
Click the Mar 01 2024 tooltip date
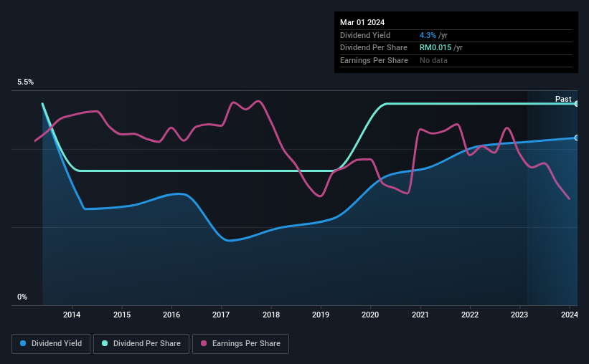click(x=363, y=22)
